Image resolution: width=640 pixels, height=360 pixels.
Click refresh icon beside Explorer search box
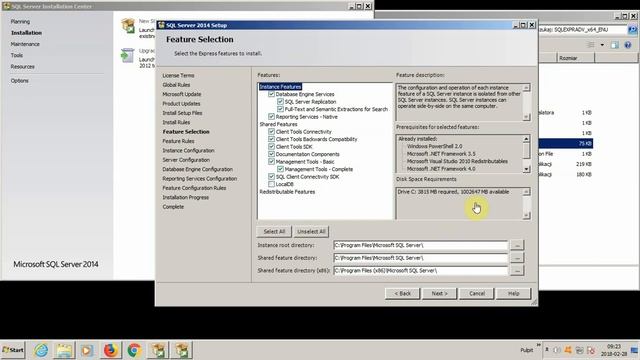(633, 30)
